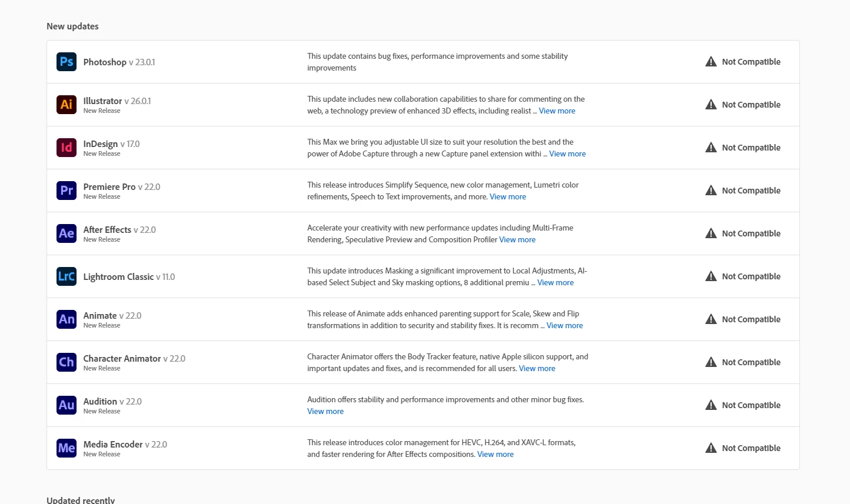Select the Character Animator v 22.0 title
This screenshot has height=504, width=850.
[134, 358]
